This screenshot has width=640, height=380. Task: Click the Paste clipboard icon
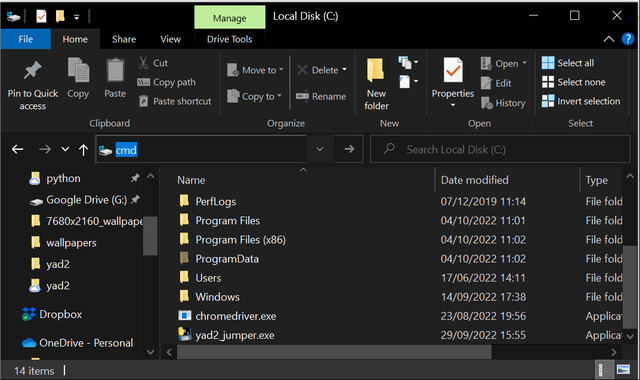[115, 70]
